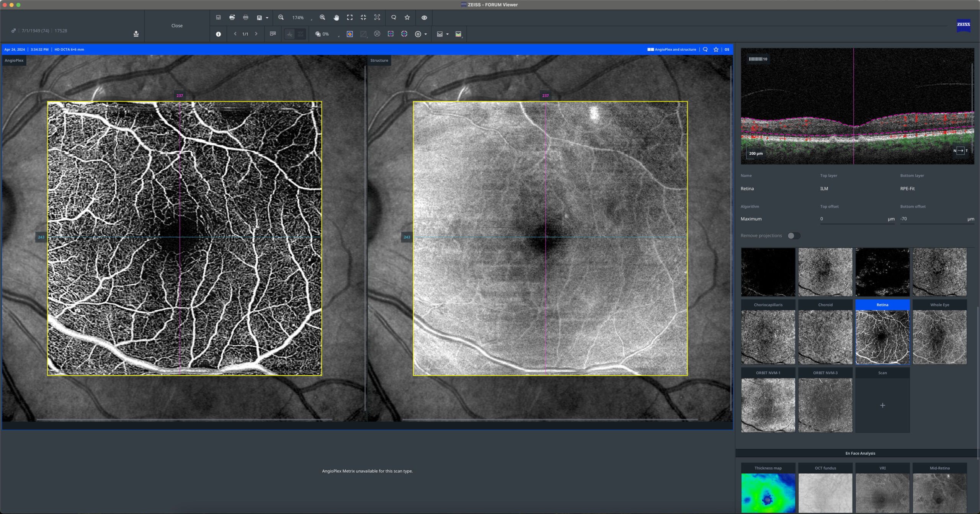The height and width of the screenshot is (514, 980).
Task: Add a new slab with the plus button
Action: click(882, 405)
